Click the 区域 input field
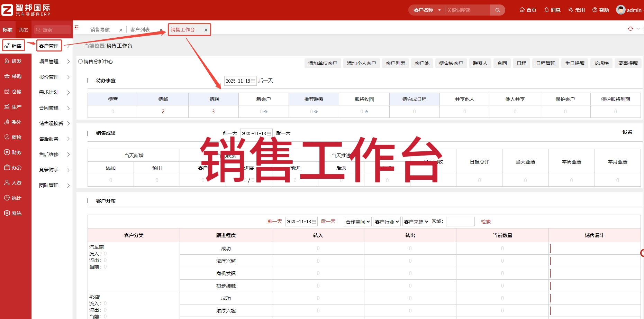The width and height of the screenshot is (644, 319). click(460, 222)
